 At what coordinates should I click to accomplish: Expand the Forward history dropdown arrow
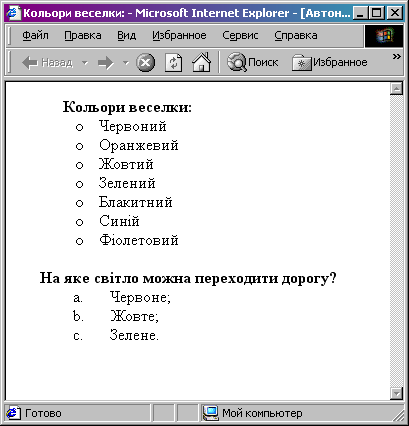tap(126, 62)
